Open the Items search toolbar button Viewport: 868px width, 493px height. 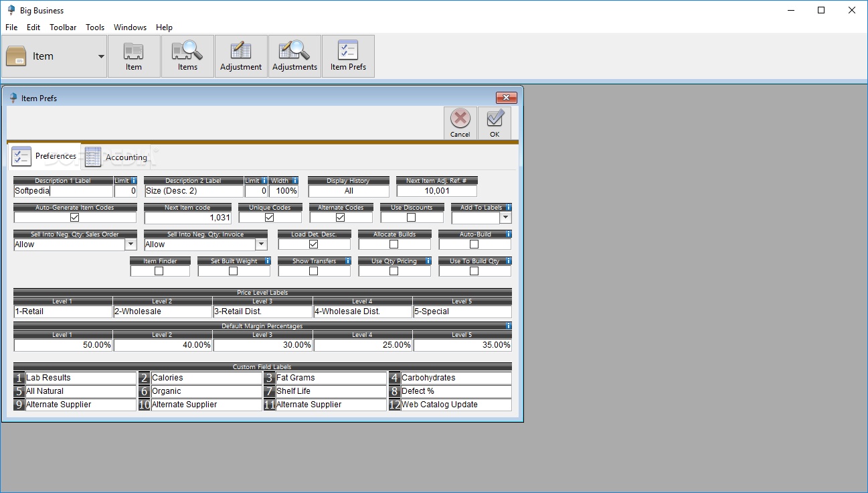click(x=187, y=56)
